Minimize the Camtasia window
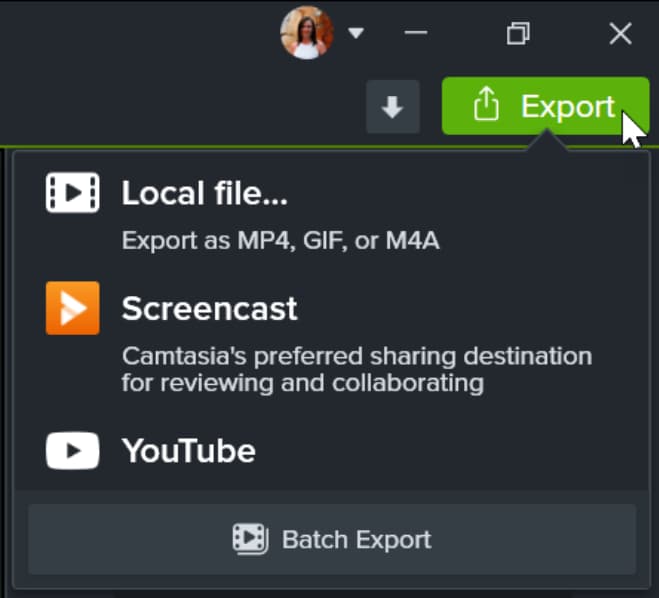The image size is (659, 598). pos(416,33)
